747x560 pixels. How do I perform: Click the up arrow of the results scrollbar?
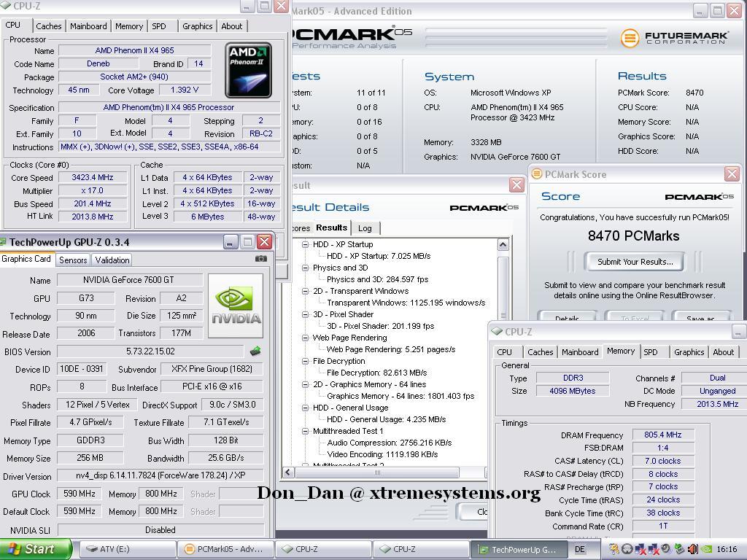coord(503,245)
